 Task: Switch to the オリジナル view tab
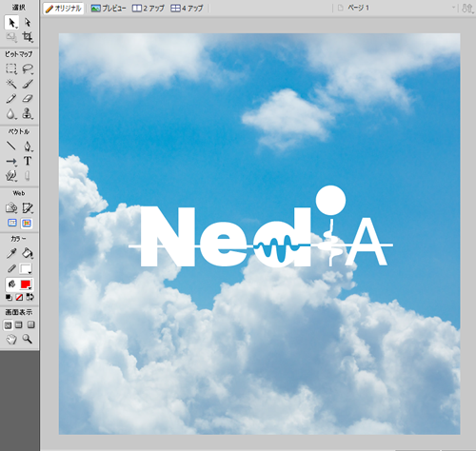[64, 9]
